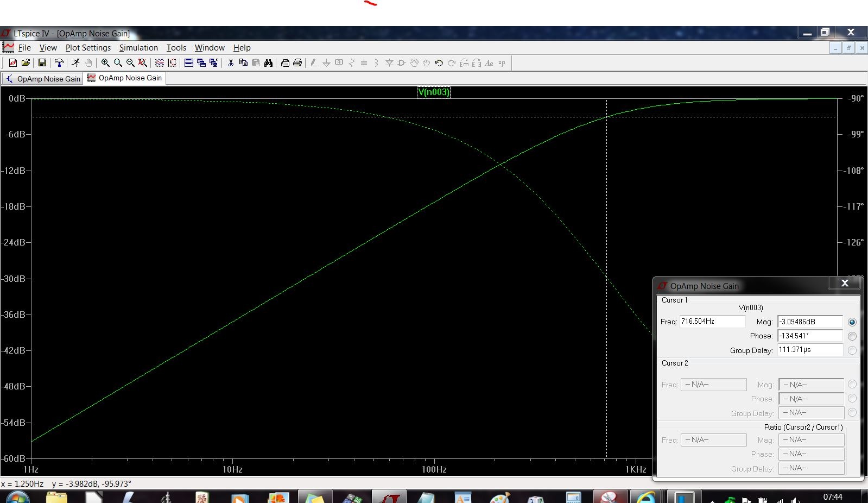
Task: Switch to the schematic OpAmp Noise Gain tab
Action: click(42, 79)
